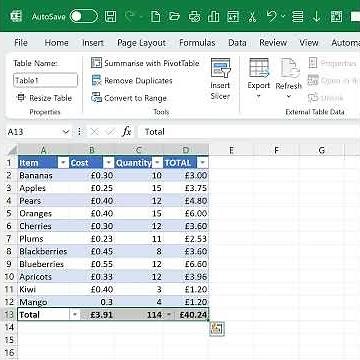Click the New document icon
Viewport: 360px width, 360px height.
point(155,16)
